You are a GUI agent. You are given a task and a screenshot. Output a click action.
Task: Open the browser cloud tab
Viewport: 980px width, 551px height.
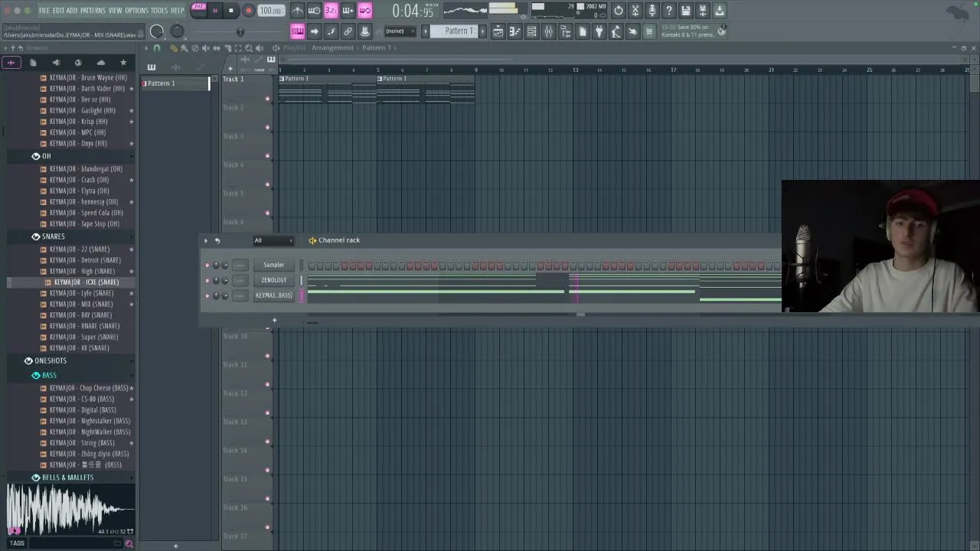point(100,63)
